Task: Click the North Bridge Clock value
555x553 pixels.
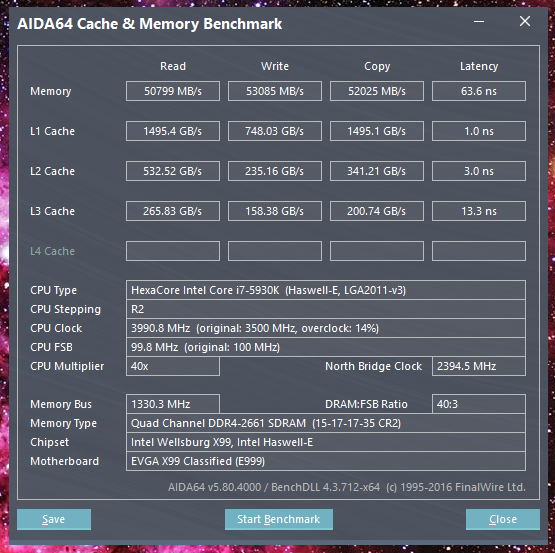Action: tap(479, 366)
